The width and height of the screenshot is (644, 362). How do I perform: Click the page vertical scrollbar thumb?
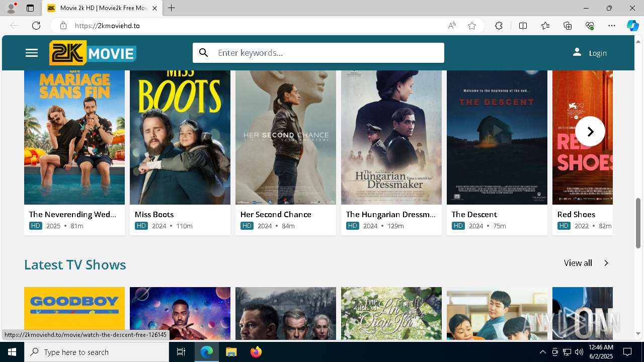[x=638, y=223]
